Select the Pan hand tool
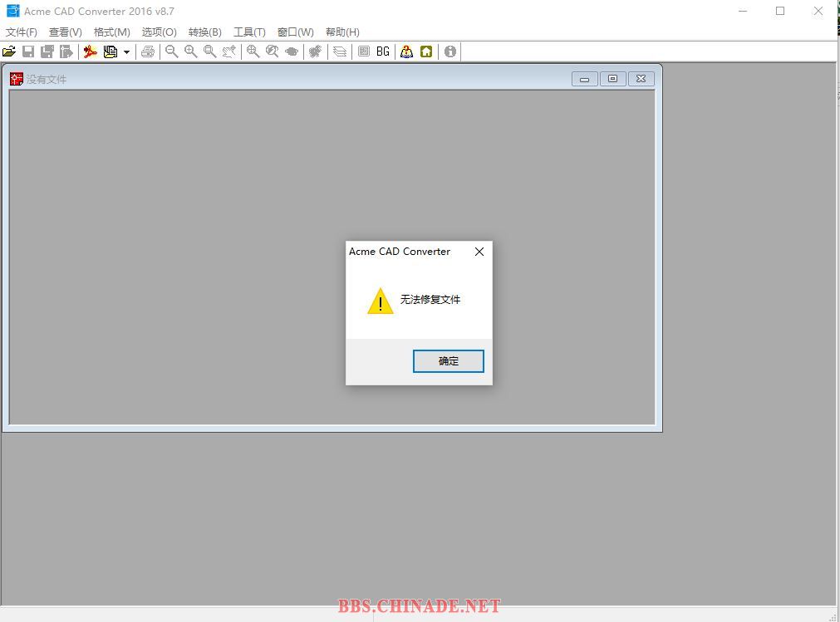The image size is (840, 622). (x=229, y=51)
